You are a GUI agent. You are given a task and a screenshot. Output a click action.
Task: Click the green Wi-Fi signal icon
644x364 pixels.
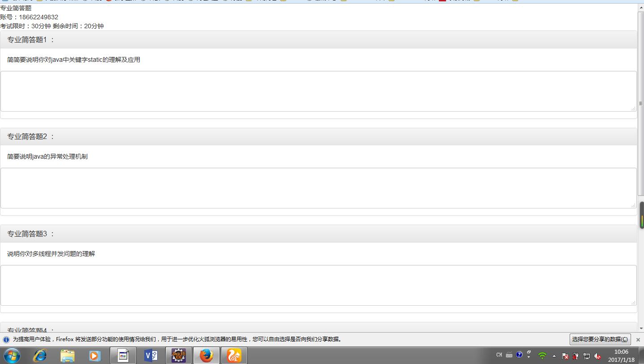[x=542, y=356]
